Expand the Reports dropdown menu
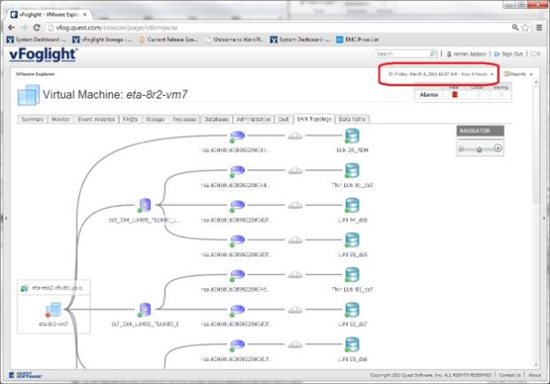Image resolution: width=550 pixels, height=384 pixels. [x=518, y=74]
